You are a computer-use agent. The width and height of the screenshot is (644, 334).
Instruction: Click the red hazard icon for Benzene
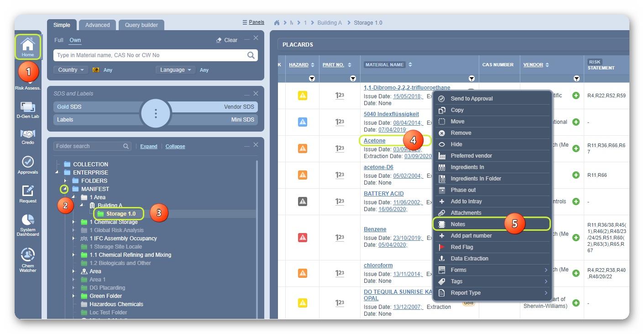[303, 237]
